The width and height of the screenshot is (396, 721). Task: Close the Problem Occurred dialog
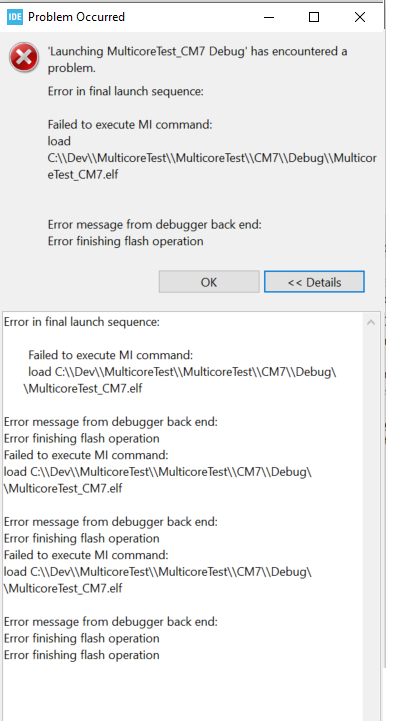[x=360, y=17]
